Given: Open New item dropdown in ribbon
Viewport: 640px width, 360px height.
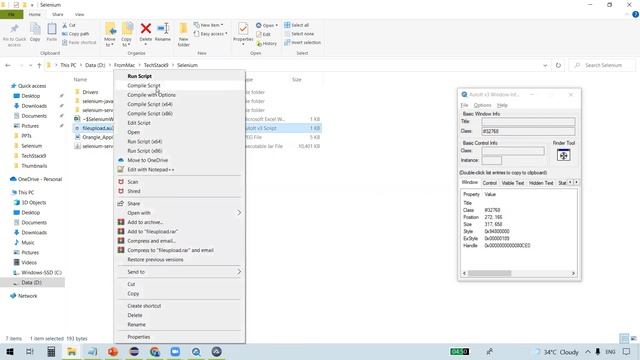Looking at the screenshot, I should coord(208,25).
